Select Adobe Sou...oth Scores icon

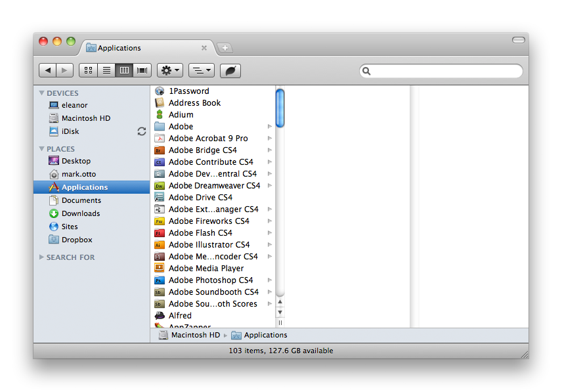pyautogui.click(x=160, y=304)
